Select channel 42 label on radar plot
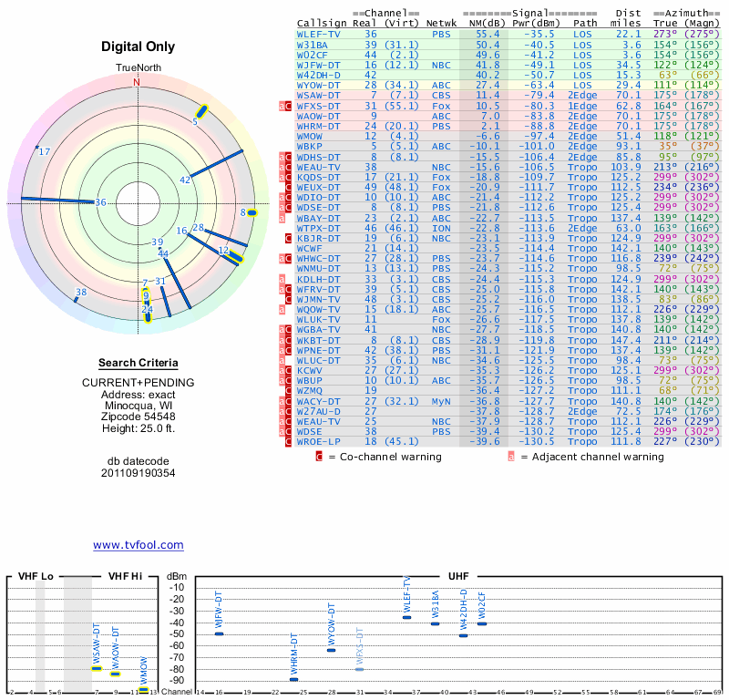 coord(185,180)
